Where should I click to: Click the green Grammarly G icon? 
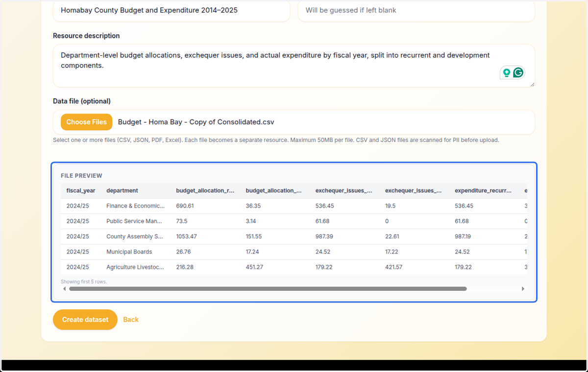[518, 73]
